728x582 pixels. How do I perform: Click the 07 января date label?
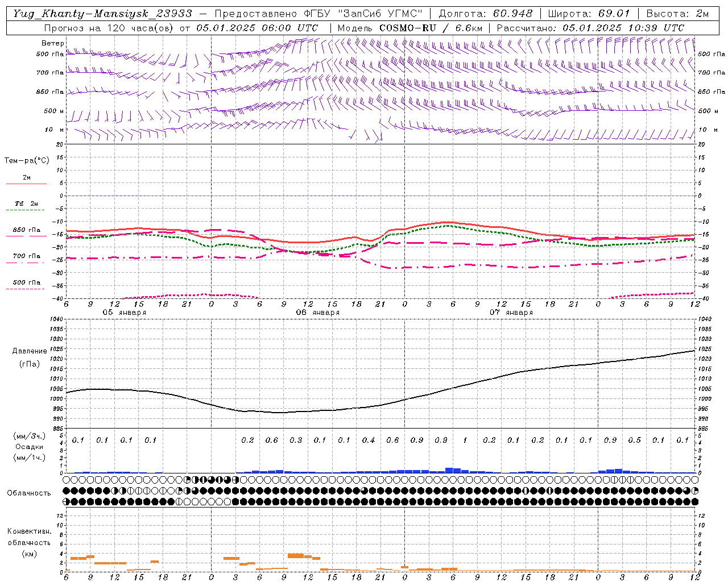click(511, 313)
